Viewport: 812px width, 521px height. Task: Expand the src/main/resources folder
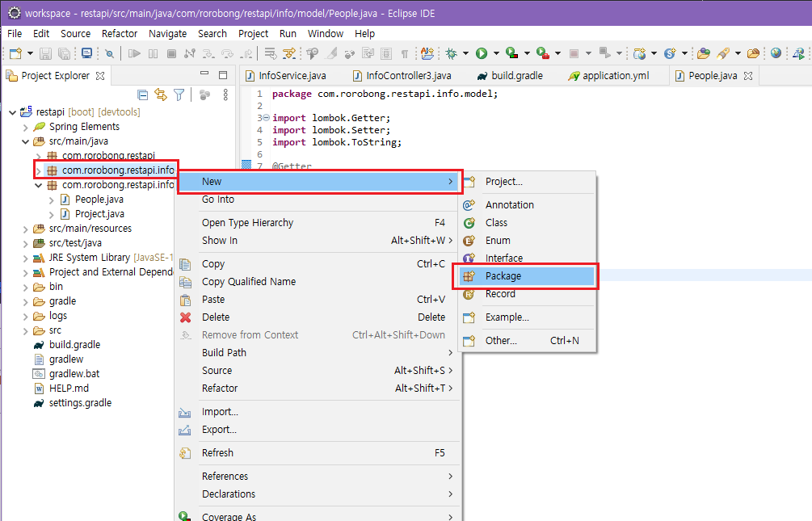(25, 229)
